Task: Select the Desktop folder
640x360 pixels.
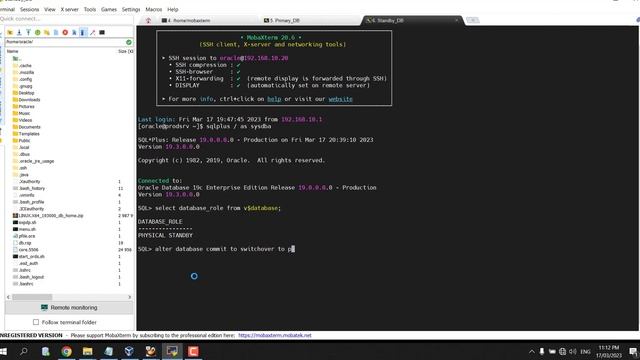Action: click(x=27, y=93)
